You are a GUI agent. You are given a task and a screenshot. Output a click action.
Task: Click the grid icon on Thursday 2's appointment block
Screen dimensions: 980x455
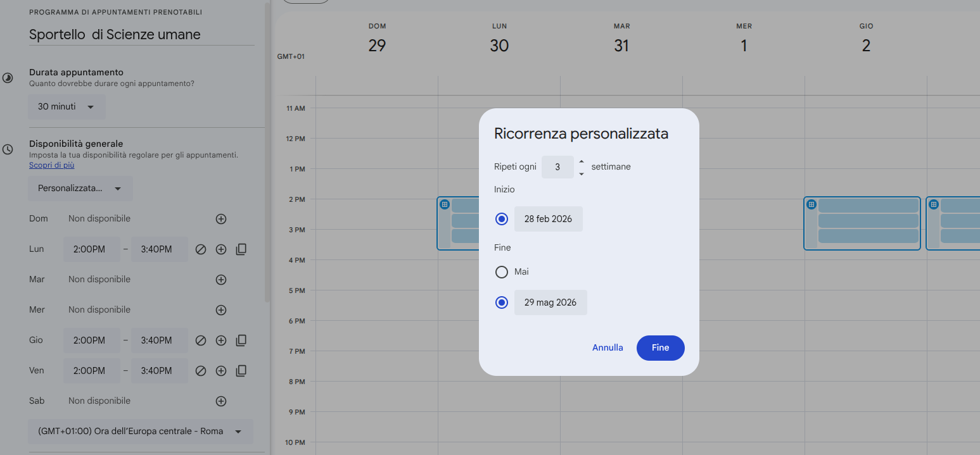(x=811, y=204)
